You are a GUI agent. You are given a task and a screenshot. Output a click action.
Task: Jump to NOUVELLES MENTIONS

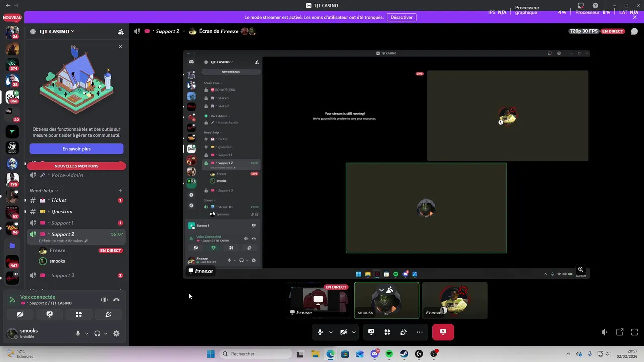(76, 166)
